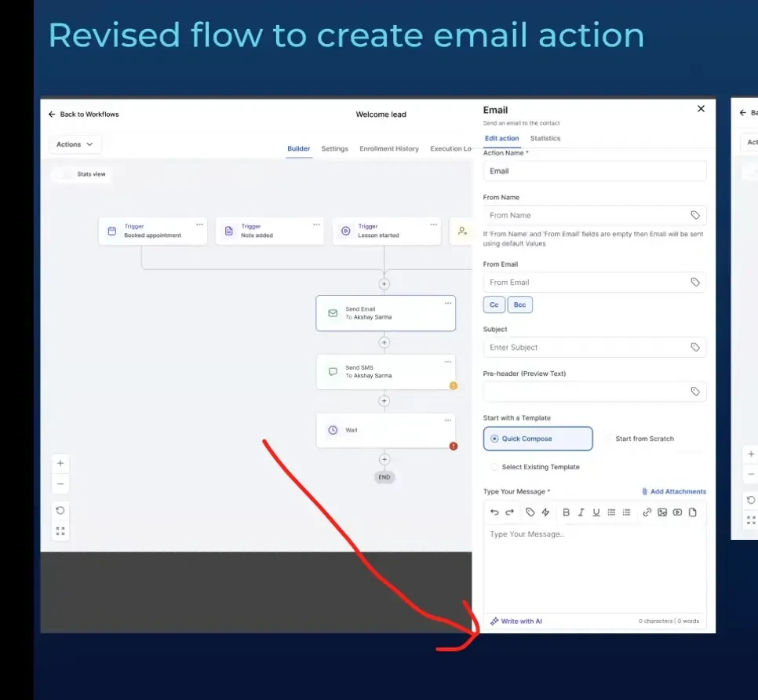Click Write with AI

[x=516, y=622]
